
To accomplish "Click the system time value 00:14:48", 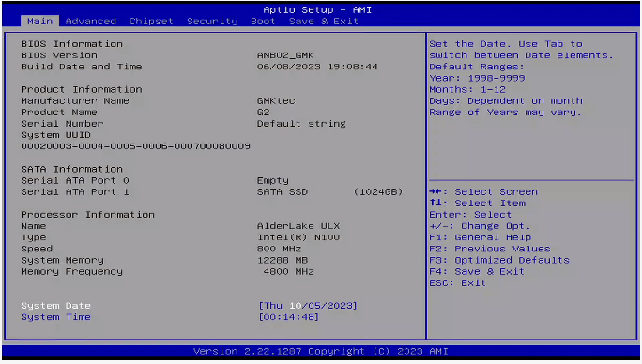I will [x=289, y=317].
